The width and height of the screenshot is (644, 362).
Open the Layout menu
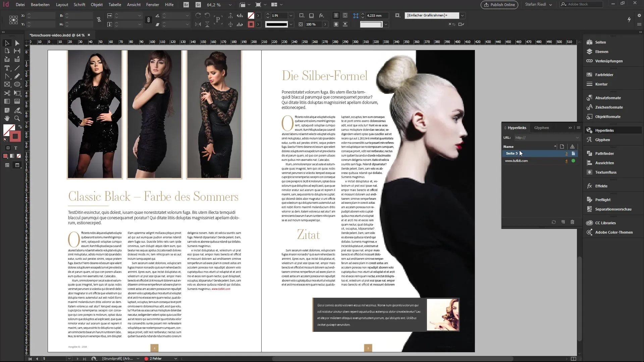point(62,5)
